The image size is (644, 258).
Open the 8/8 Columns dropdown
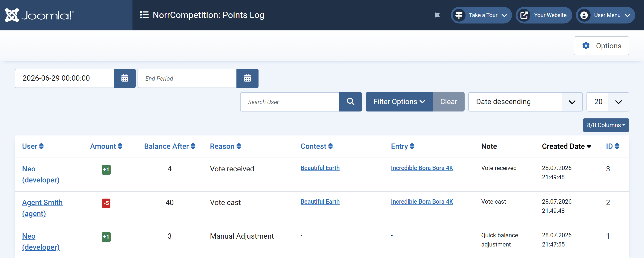pyautogui.click(x=606, y=125)
